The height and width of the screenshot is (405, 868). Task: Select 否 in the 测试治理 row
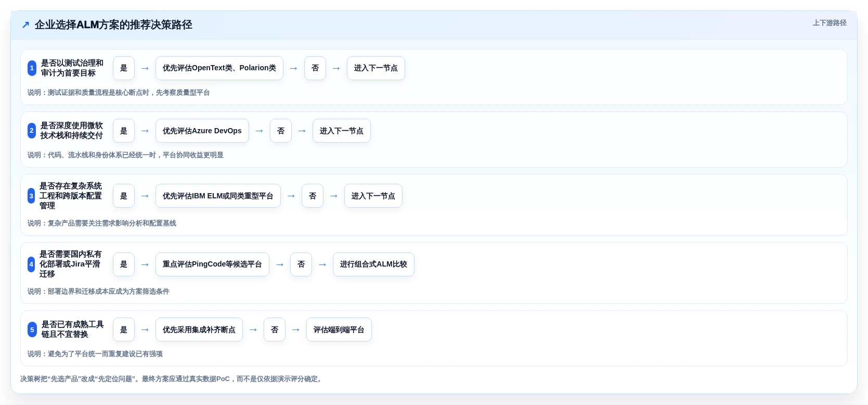click(315, 68)
